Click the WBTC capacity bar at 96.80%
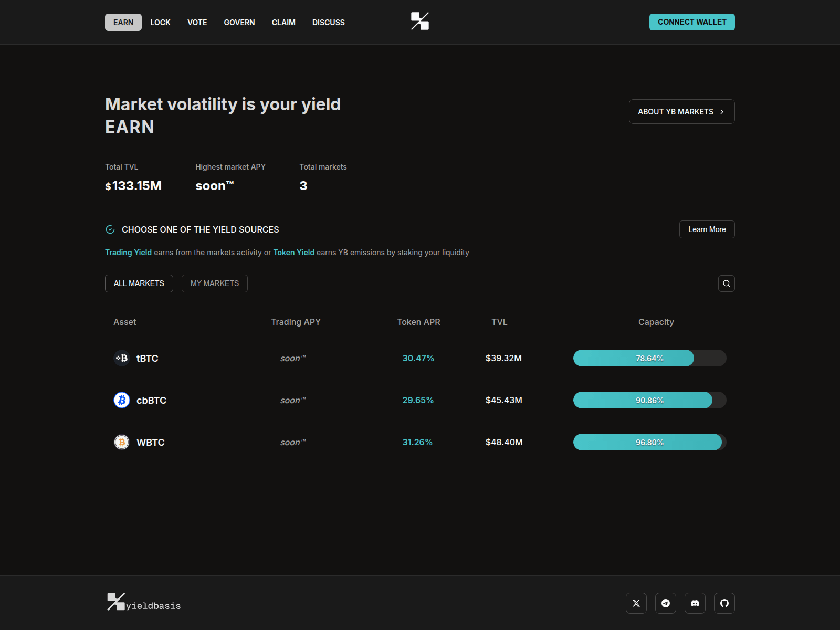This screenshot has width=840, height=630. (649, 442)
